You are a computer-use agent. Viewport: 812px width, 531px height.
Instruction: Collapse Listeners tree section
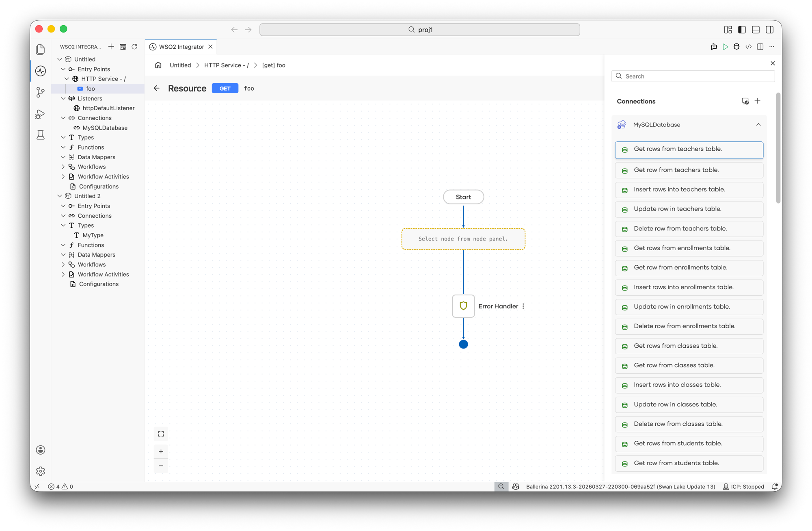click(x=63, y=98)
